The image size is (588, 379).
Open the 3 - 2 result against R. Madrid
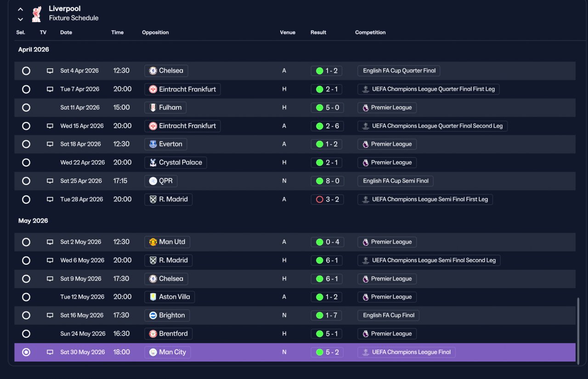[327, 199]
